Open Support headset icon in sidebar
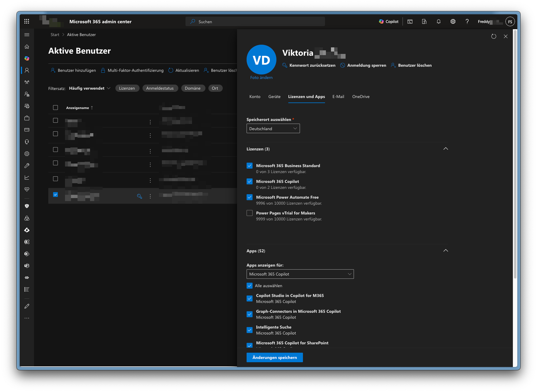The image size is (537, 392). [x=27, y=142]
